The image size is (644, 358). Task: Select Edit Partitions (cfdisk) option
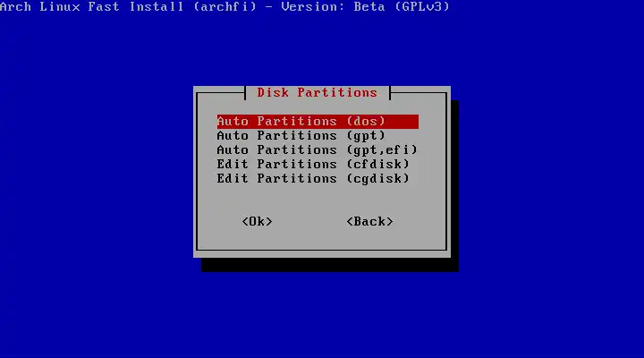point(313,165)
